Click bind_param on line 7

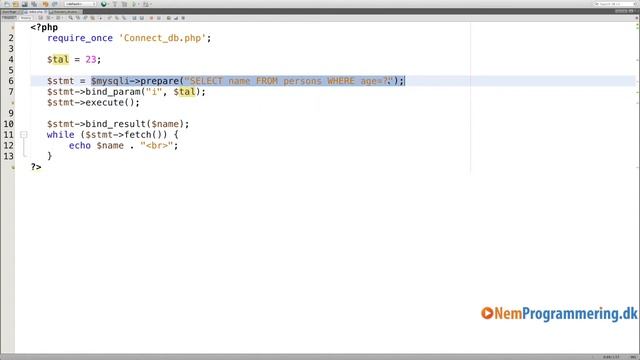[113, 92]
